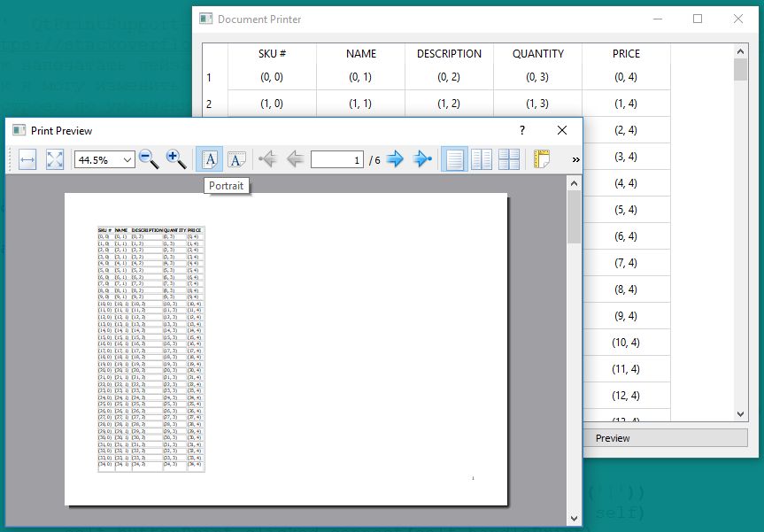This screenshot has height=532, width=764.
Task: Click the page number input field
Action: [x=337, y=160]
